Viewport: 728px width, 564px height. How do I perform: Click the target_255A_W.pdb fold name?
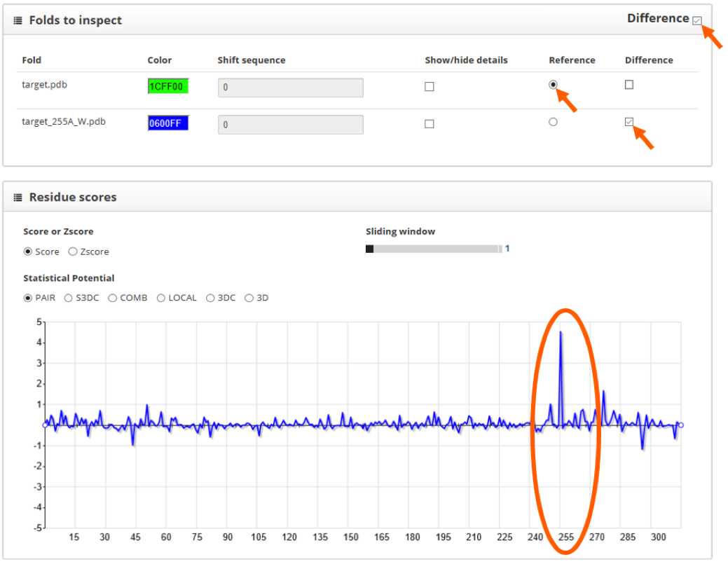(x=64, y=122)
